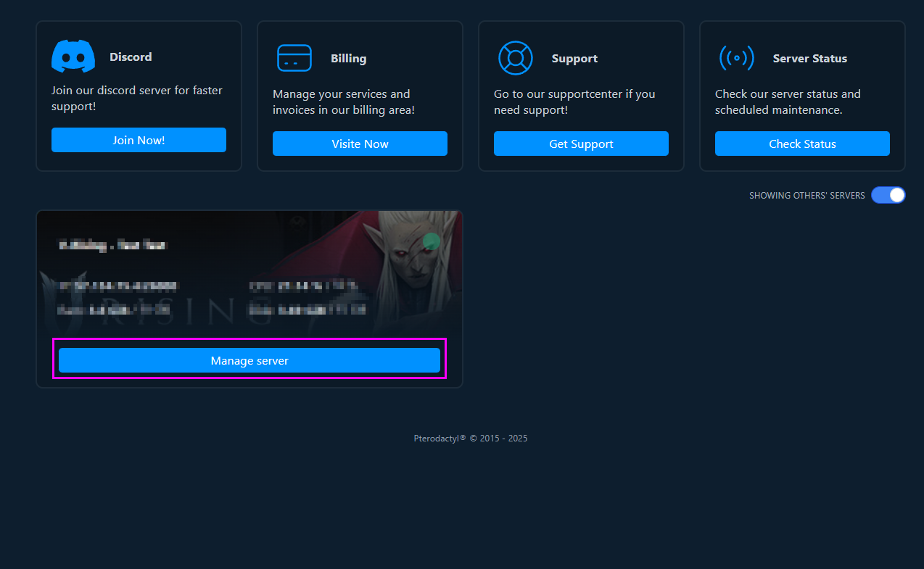The image size is (924, 569).
Task: Click the green server status indicator dot
Action: pos(432,241)
